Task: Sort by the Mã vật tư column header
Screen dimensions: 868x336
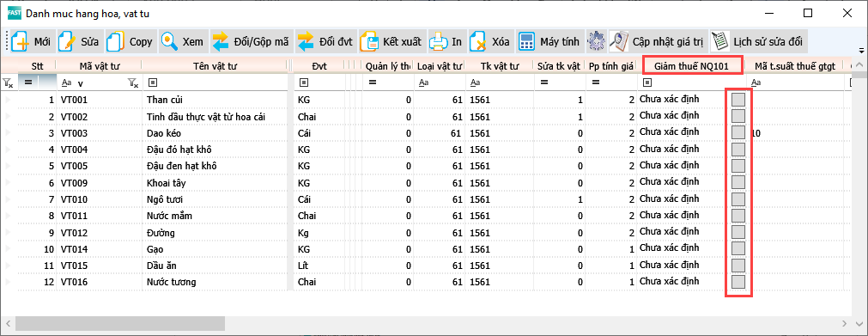Action: (99, 66)
